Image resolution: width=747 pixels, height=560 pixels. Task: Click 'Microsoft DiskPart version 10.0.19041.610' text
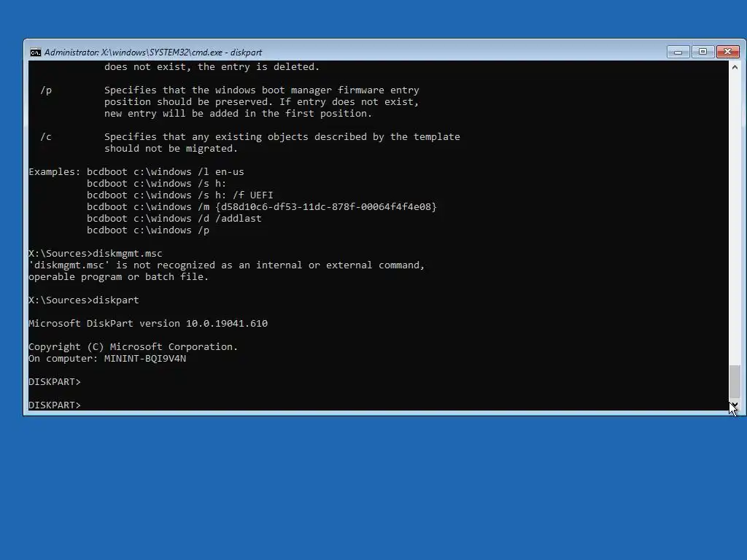(x=148, y=323)
